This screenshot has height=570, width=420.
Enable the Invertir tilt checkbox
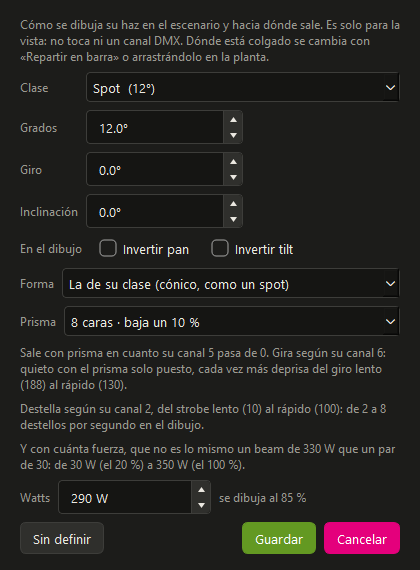coord(220,249)
